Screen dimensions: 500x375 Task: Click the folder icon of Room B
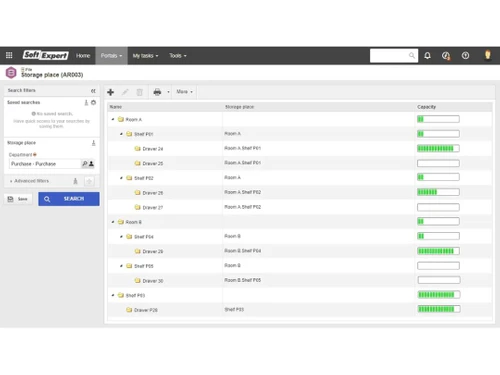121,222
